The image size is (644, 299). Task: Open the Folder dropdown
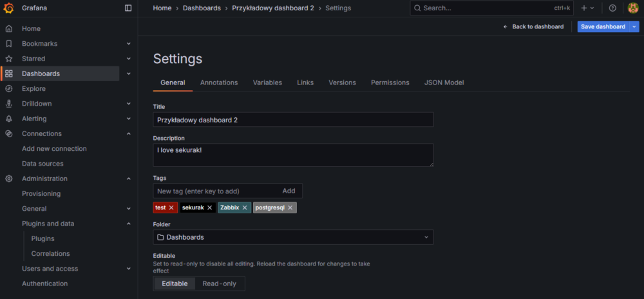(293, 237)
